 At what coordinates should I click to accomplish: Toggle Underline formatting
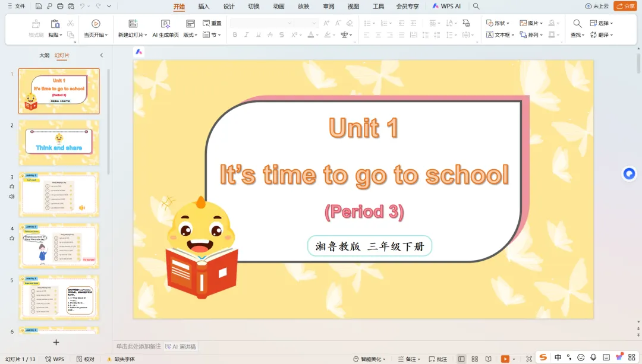point(258,35)
